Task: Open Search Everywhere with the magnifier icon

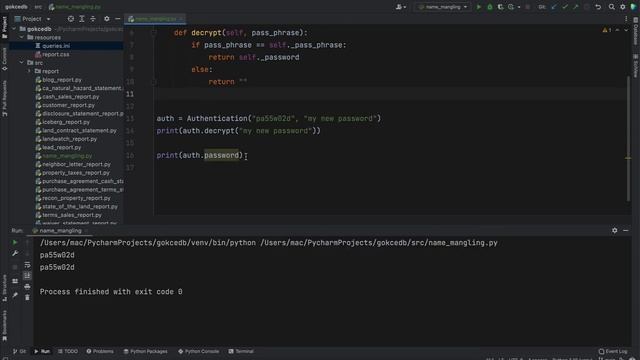Action: 611,7
